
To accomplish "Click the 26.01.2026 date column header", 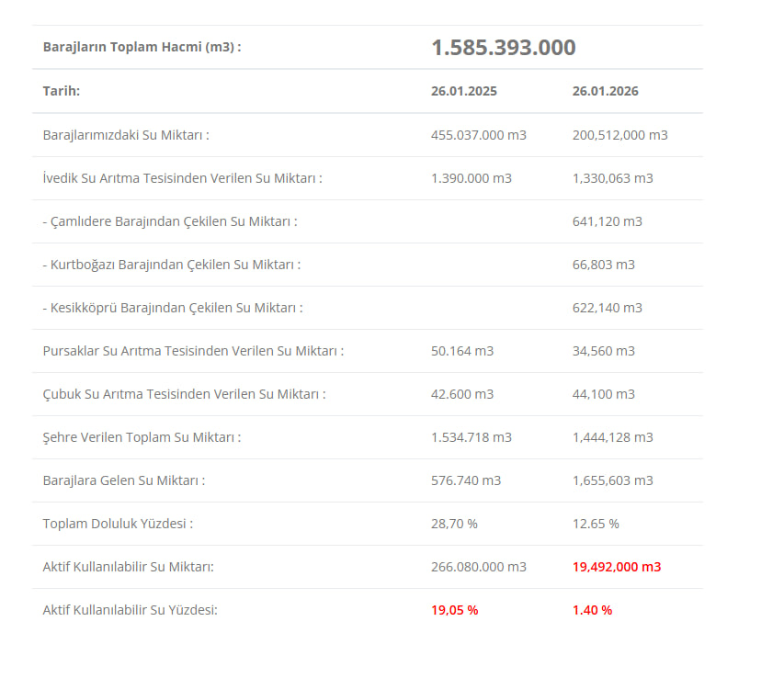I will coord(605,91).
